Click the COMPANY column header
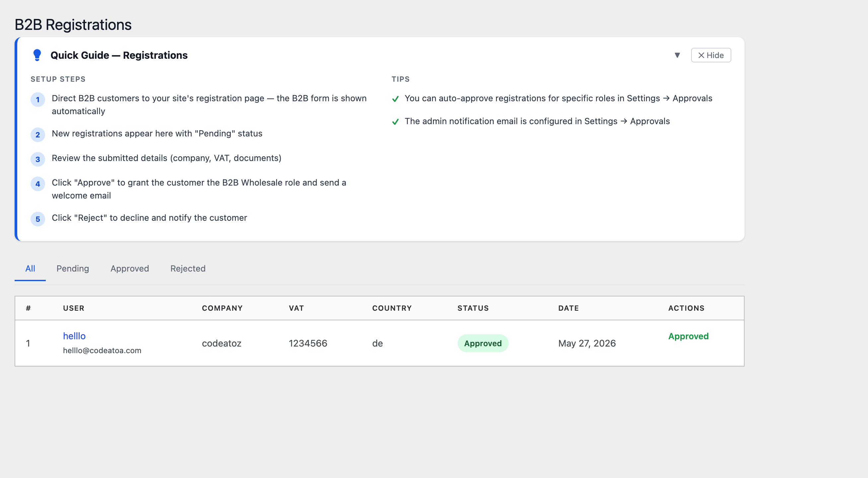 coord(222,308)
